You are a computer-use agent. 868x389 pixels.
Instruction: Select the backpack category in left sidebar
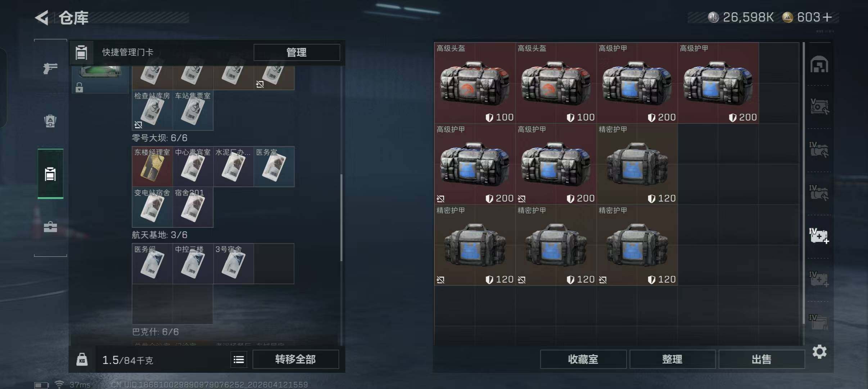click(x=50, y=121)
